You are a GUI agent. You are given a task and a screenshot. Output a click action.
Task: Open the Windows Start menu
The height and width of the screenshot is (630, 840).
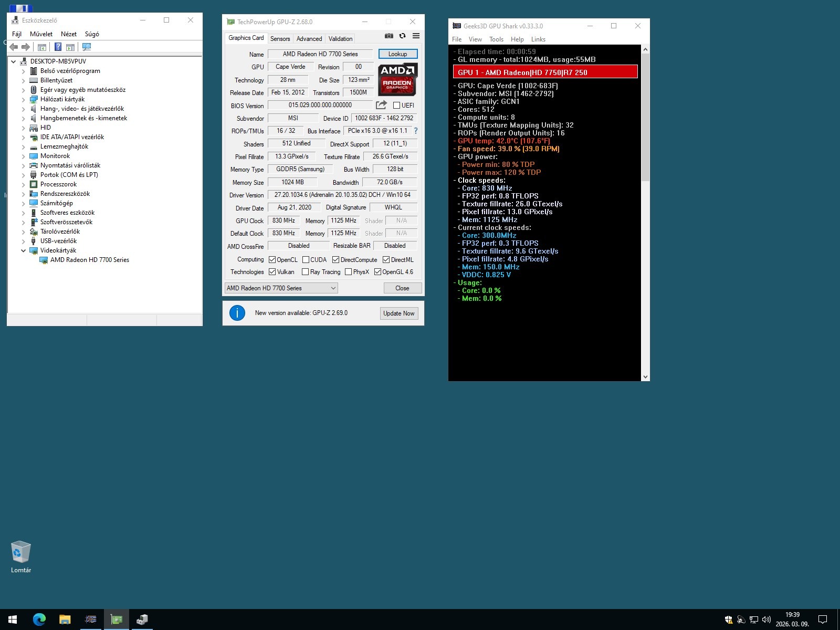(x=13, y=619)
